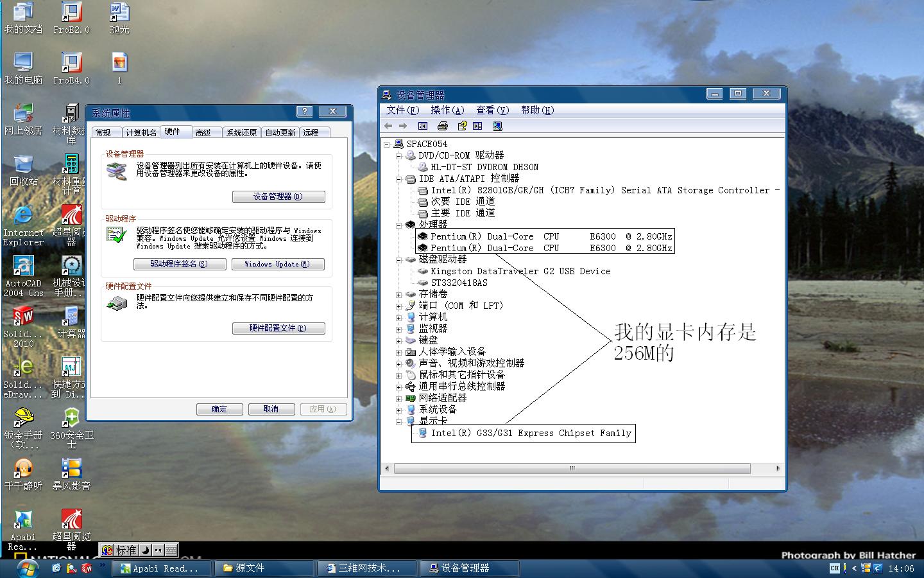Switch to the 计算机名 tab
Image resolution: width=924 pixels, height=578 pixels.
point(141,133)
